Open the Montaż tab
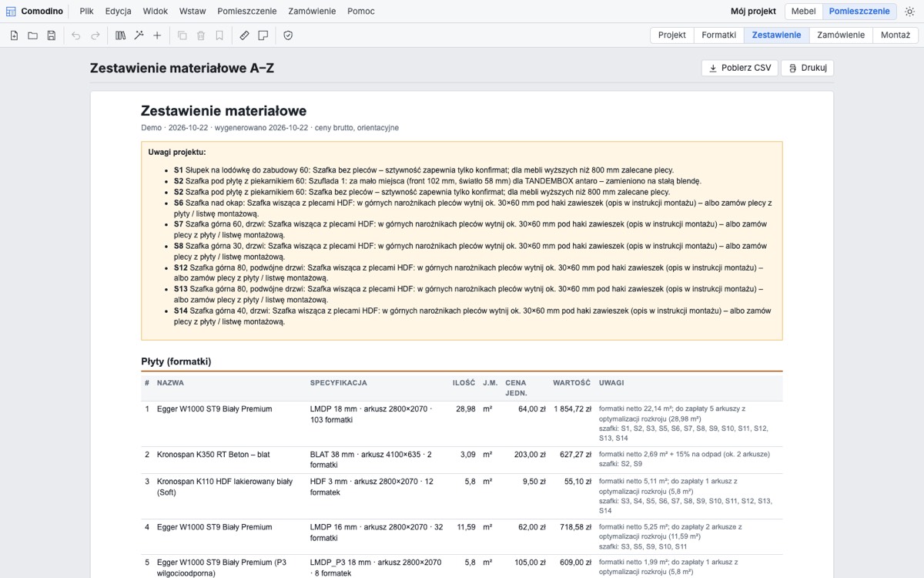This screenshot has width=924, height=578. click(896, 35)
